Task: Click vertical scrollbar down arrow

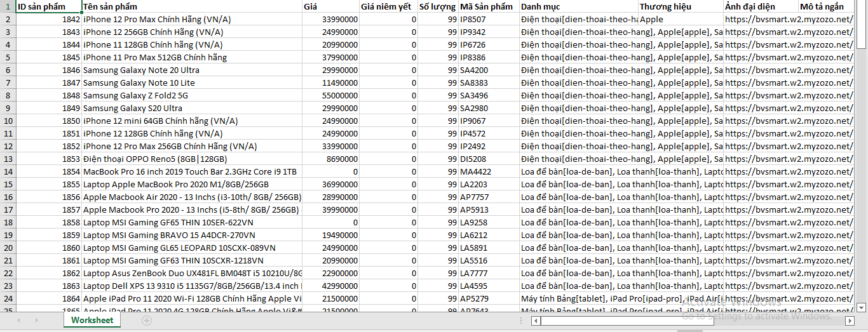Action: (x=862, y=307)
